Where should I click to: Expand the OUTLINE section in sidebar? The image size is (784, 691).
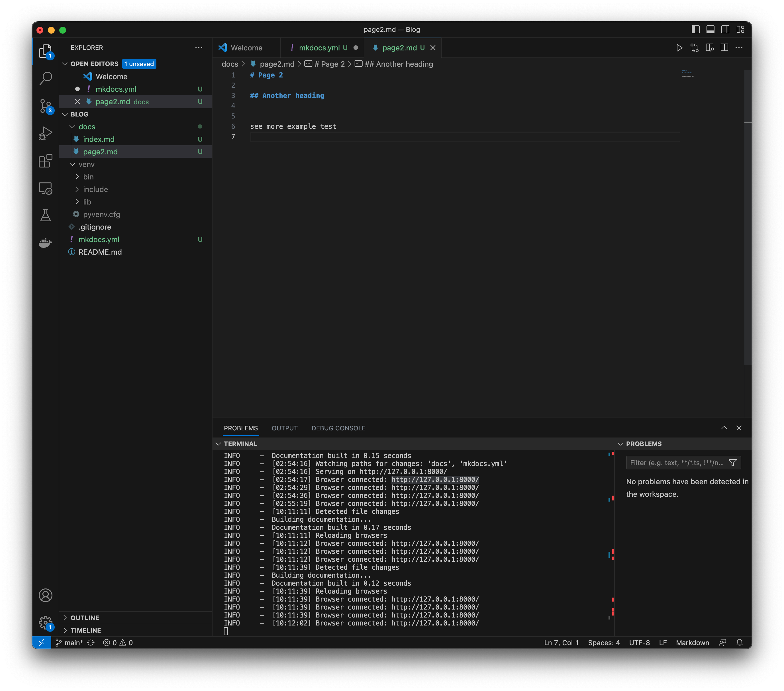(84, 616)
